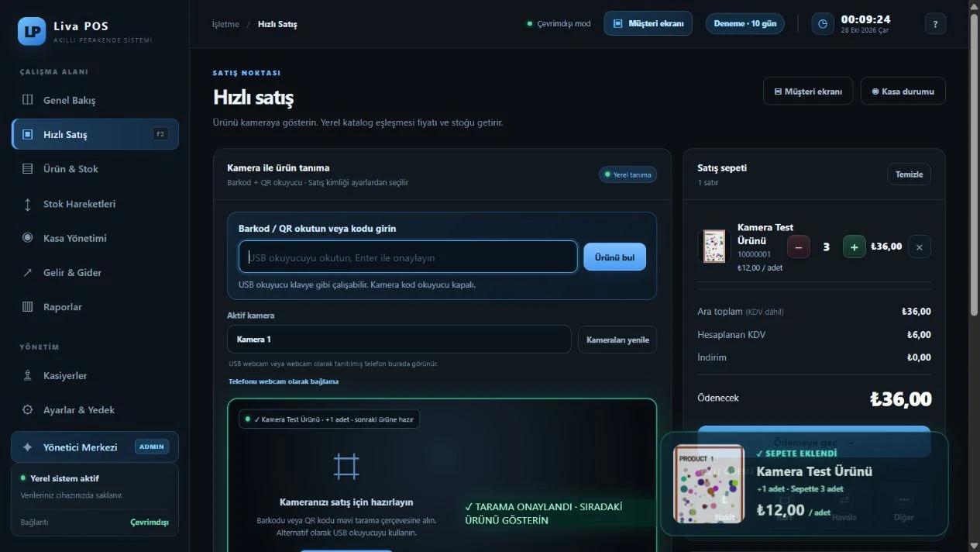Click the Çevrimdışı mod status indicator
Viewport: 980px width, 552px height.
tap(559, 24)
